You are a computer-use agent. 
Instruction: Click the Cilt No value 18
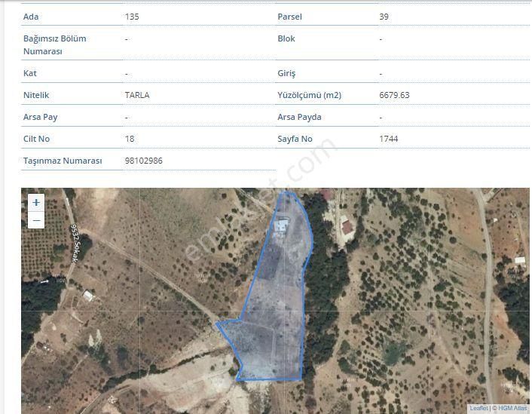(x=130, y=139)
